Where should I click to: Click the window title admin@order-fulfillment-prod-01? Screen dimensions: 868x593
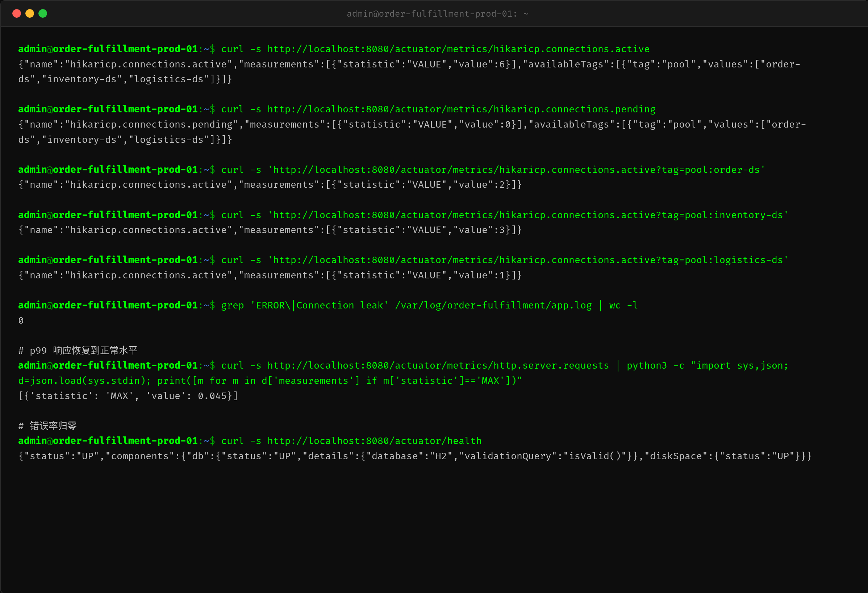tap(437, 14)
